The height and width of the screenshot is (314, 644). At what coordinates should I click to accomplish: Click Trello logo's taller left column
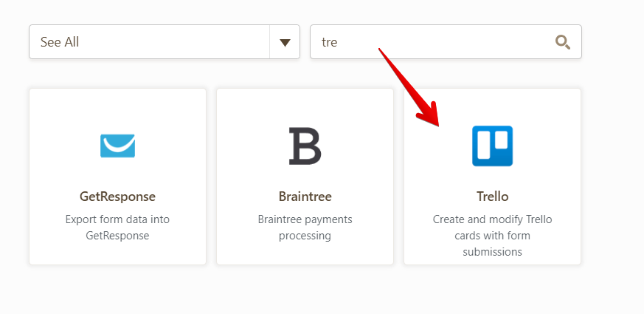(484, 146)
